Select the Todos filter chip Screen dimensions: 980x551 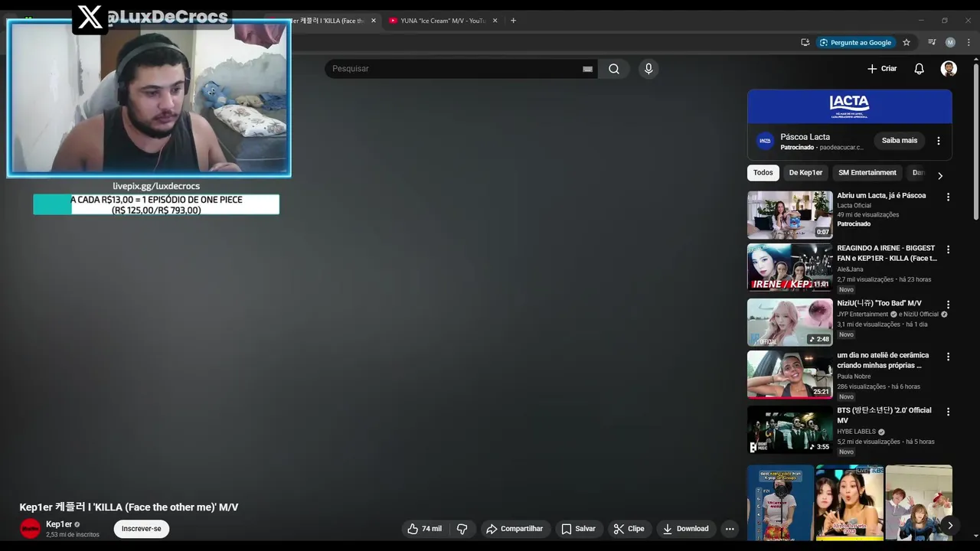click(763, 173)
